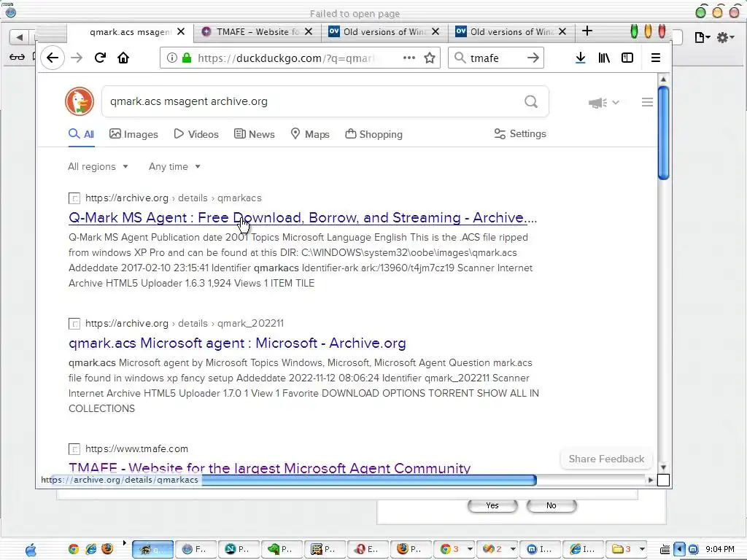
Task: Go back using the browser back arrow
Action: (x=53, y=58)
